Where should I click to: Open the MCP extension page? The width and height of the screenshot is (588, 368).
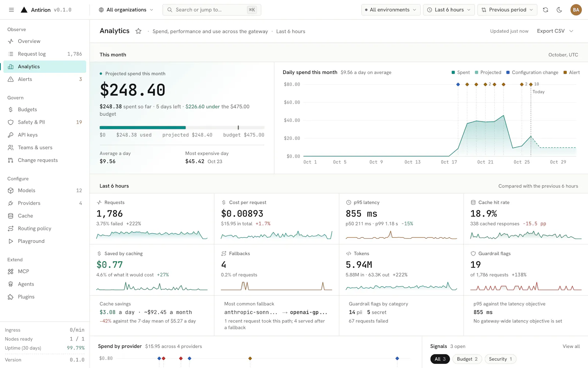click(x=45, y=272)
